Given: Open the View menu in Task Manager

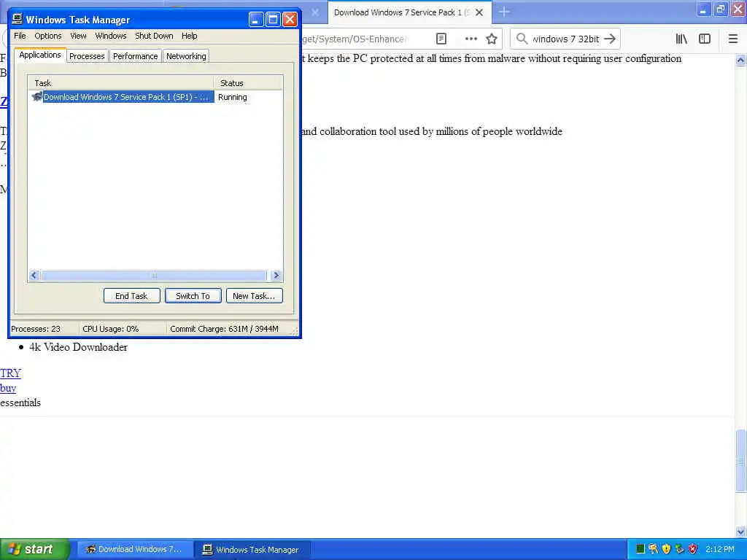Looking at the screenshot, I should pos(78,36).
